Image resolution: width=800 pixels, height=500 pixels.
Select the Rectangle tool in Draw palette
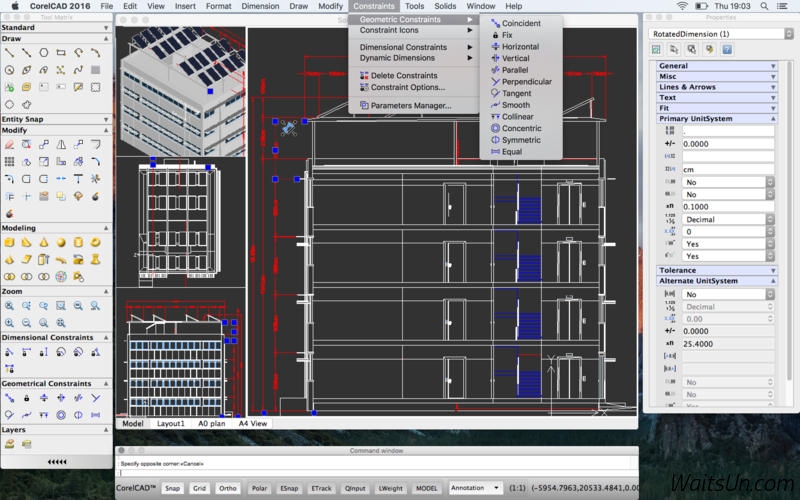[x=61, y=53]
